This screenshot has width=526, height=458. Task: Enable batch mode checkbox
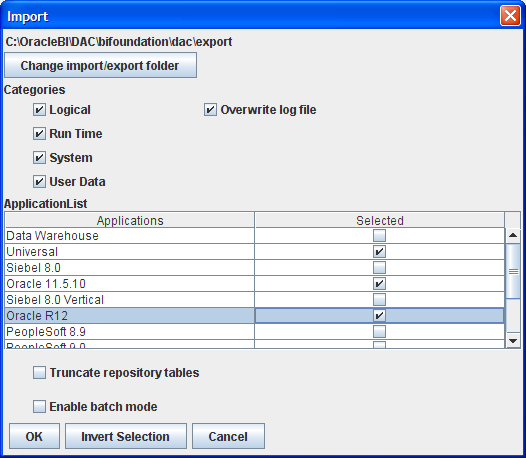coord(39,406)
